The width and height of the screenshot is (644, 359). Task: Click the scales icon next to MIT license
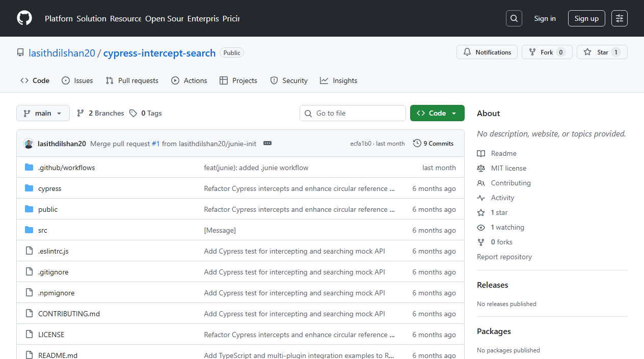[481, 168]
